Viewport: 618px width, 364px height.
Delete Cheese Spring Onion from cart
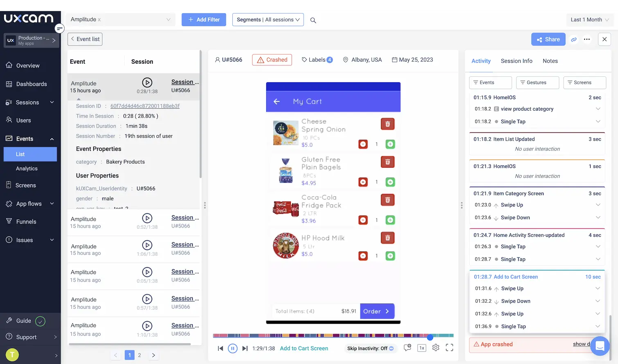click(x=388, y=124)
